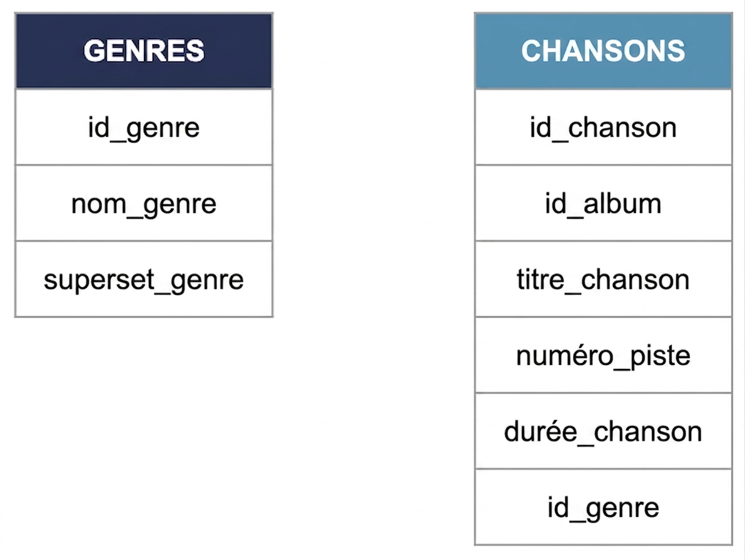
Task: Select the titre_chanson field
Action: point(604,279)
